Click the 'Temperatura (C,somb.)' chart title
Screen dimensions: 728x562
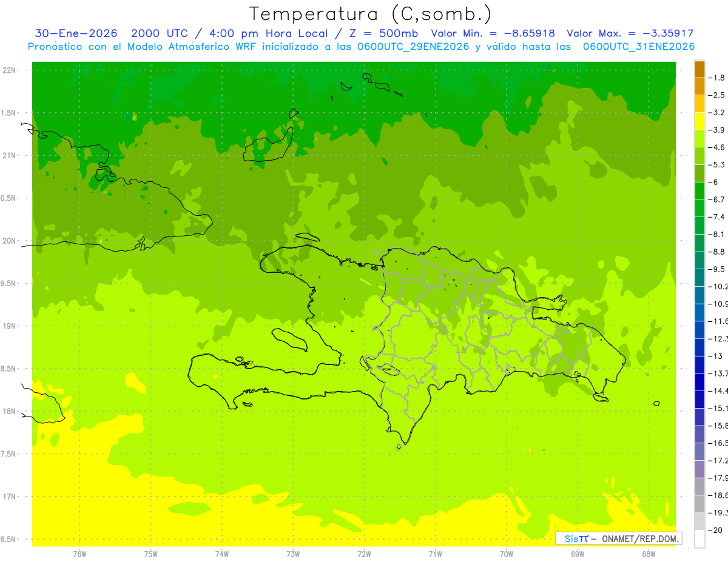(371, 13)
